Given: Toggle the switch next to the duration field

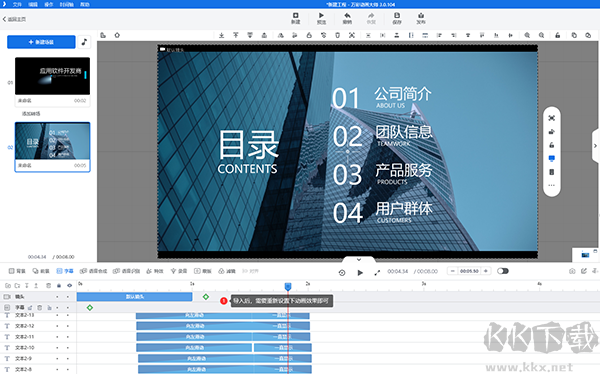Looking at the screenshot, I should [x=503, y=271].
